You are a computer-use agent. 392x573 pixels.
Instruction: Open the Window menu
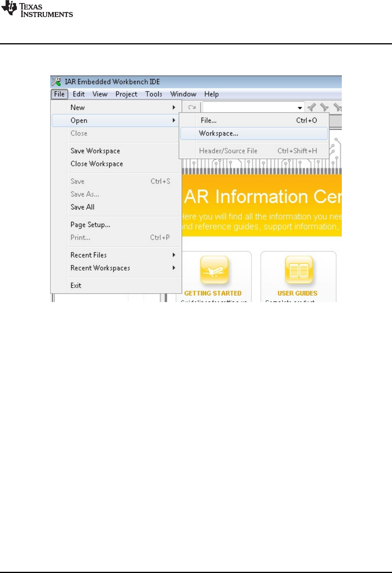[183, 94]
